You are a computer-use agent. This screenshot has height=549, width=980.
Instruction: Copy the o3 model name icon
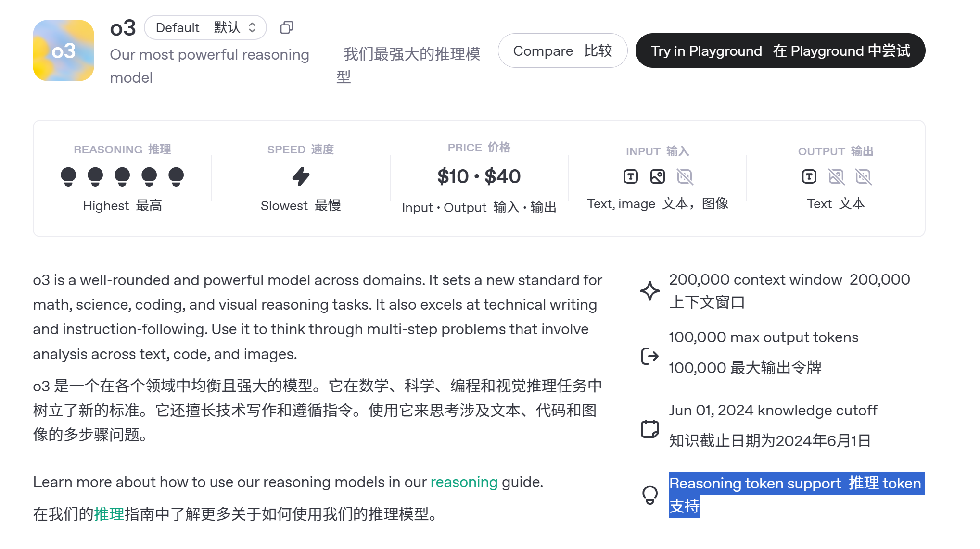tap(287, 27)
